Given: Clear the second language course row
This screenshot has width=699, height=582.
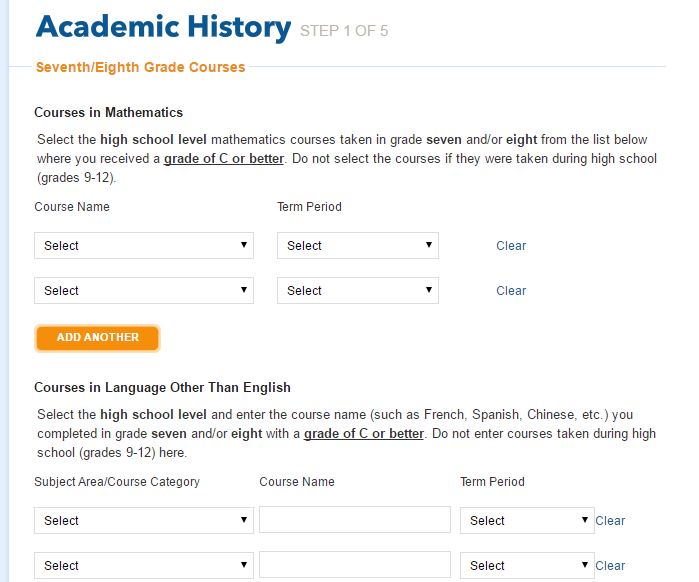Looking at the screenshot, I should pos(610,566).
